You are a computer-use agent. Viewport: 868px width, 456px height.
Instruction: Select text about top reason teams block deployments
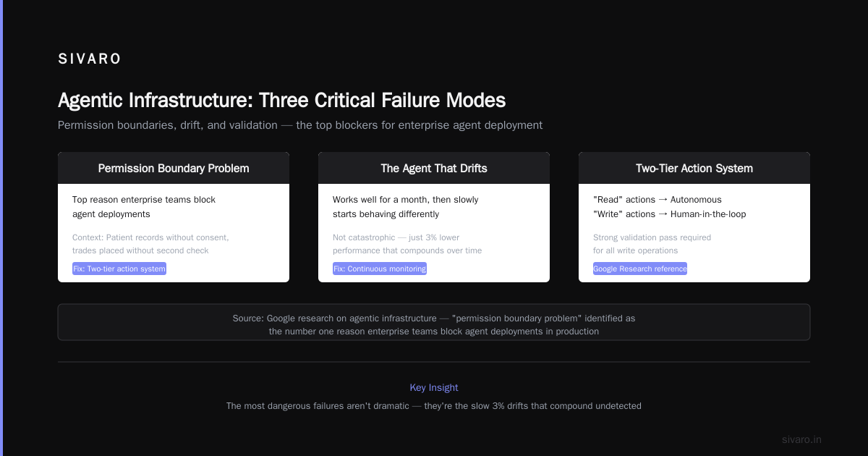coord(144,207)
